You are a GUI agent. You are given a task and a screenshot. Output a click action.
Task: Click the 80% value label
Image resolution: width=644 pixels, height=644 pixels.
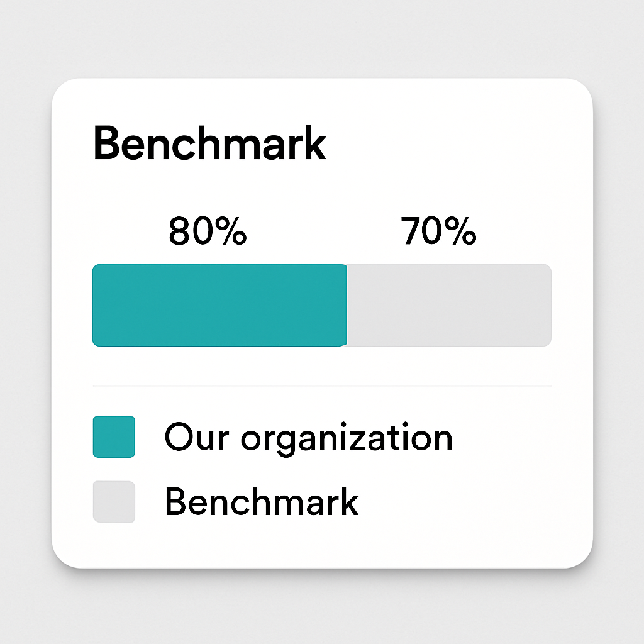point(208,232)
